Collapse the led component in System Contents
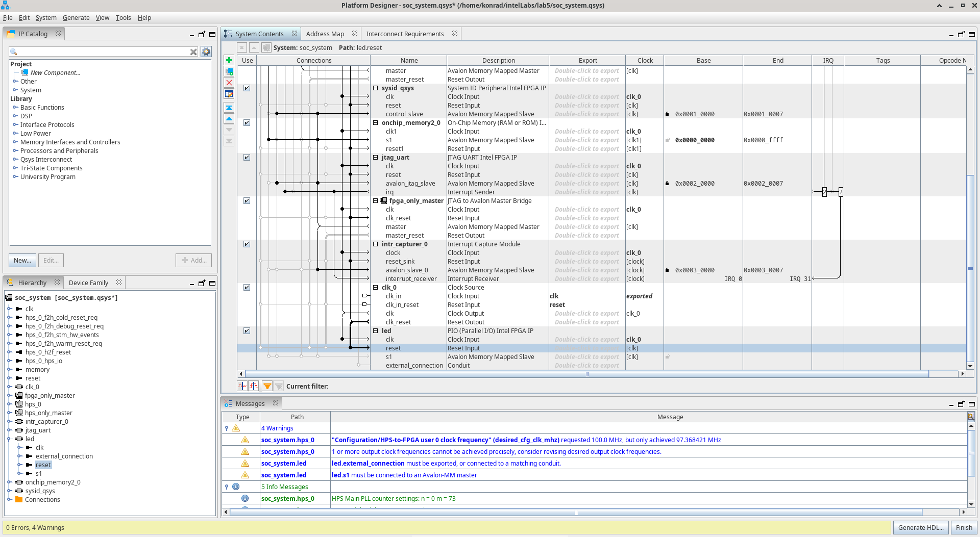The width and height of the screenshot is (980, 537). (376, 331)
